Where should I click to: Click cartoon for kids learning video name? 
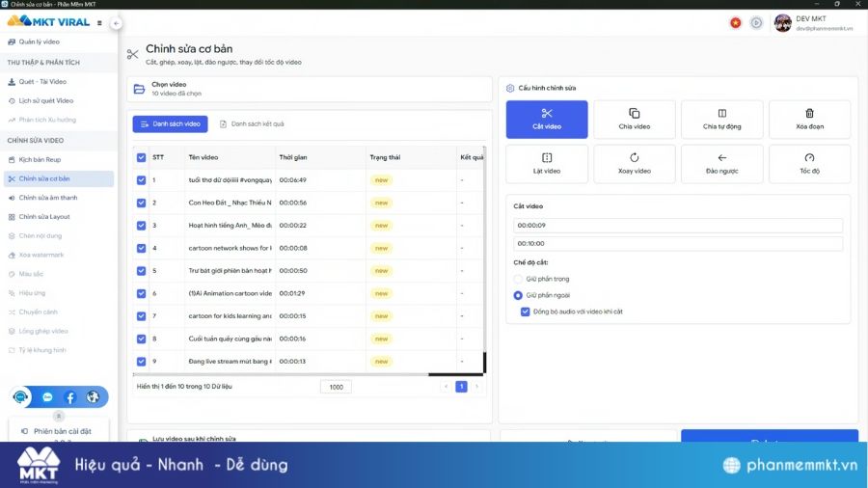pos(230,316)
